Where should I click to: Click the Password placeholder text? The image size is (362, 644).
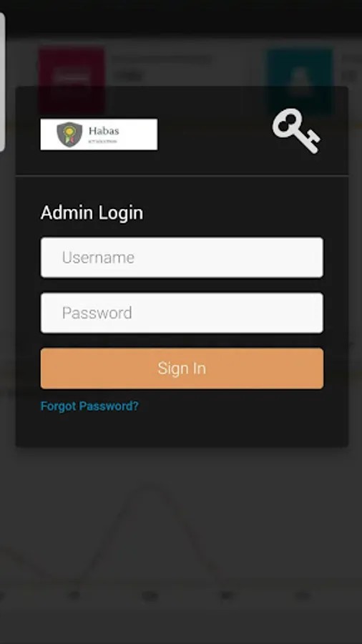click(97, 313)
